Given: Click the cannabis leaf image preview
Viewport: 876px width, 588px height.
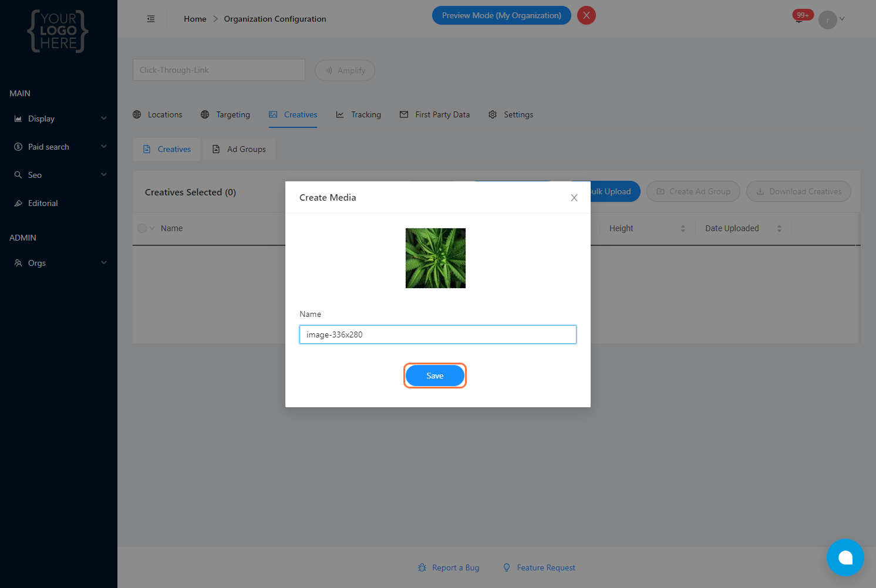Looking at the screenshot, I should coord(436,258).
